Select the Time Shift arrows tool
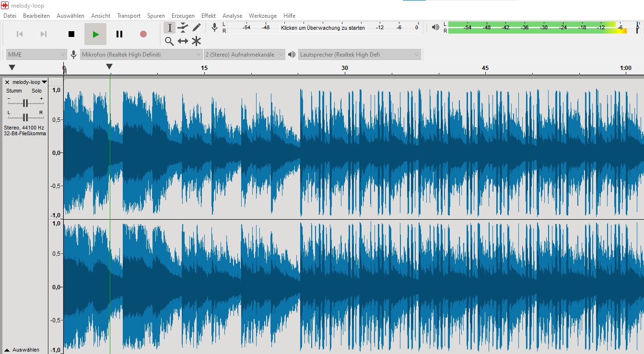The height and width of the screenshot is (354, 644). tap(183, 41)
